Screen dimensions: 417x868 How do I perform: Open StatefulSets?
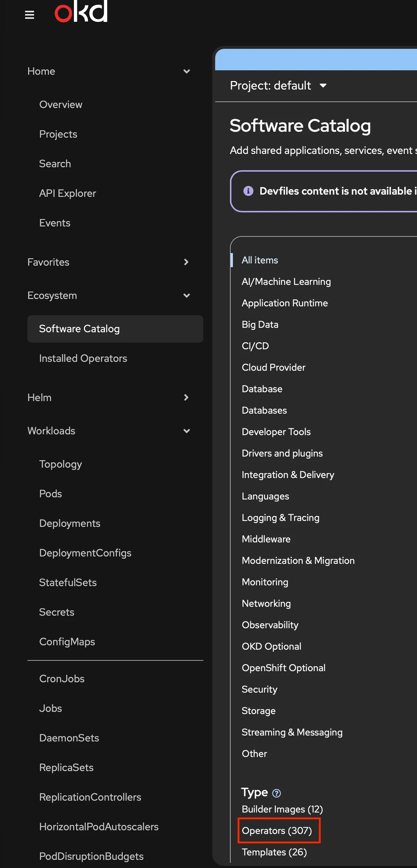click(68, 582)
